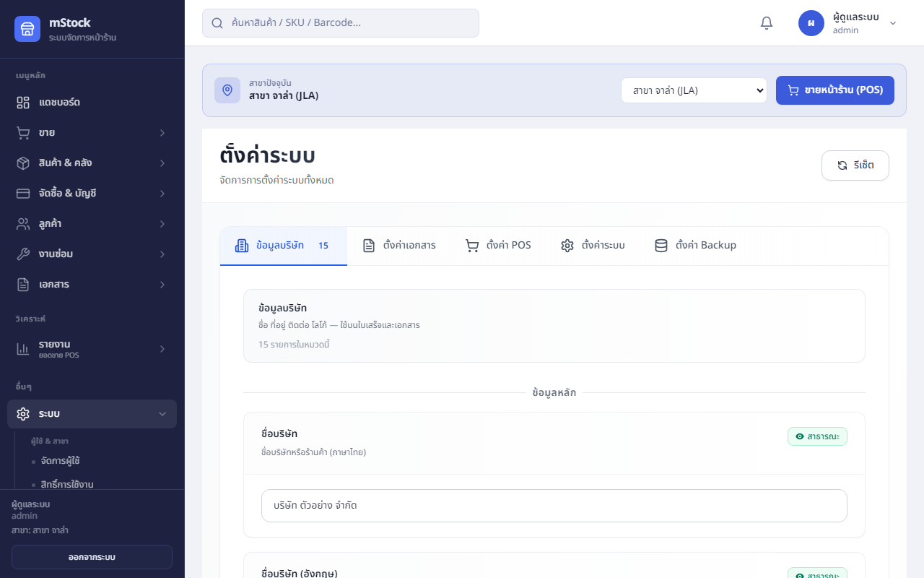924x578 pixels.
Task: Open สิทธิ์การใช้งาน submenu link
Action: click(67, 484)
